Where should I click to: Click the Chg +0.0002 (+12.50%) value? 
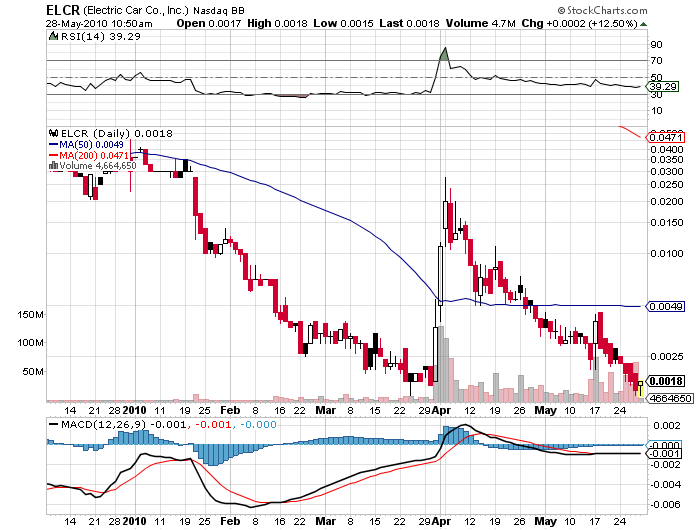pyautogui.click(x=579, y=23)
